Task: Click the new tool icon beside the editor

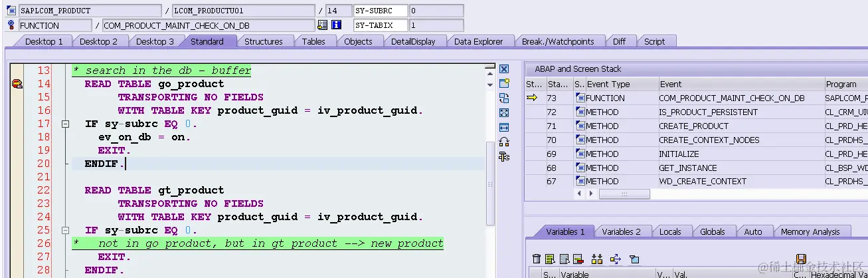Action: point(504,83)
